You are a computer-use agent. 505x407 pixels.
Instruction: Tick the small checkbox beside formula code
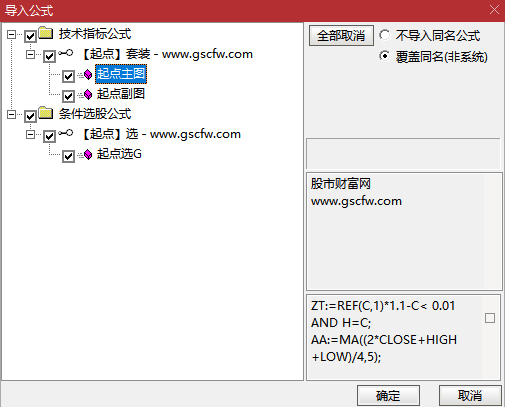490,318
